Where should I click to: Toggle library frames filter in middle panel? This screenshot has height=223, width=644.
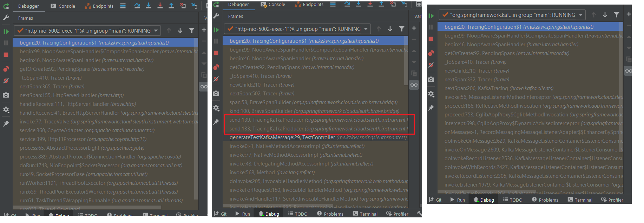402,29
